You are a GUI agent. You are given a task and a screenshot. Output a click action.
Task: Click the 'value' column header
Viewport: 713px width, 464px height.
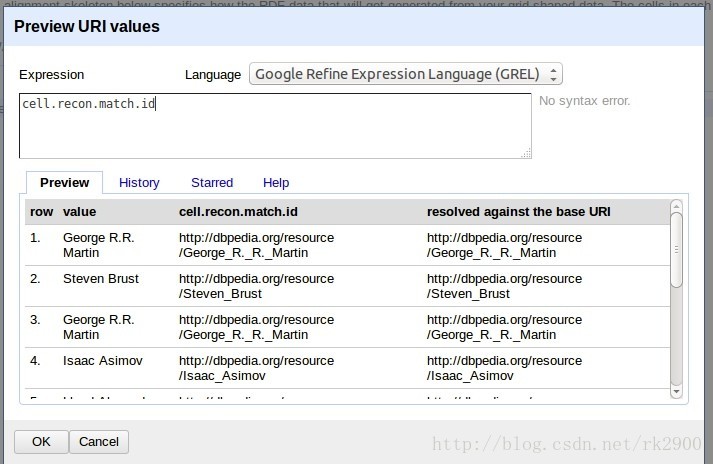pyautogui.click(x=80, y=212)
